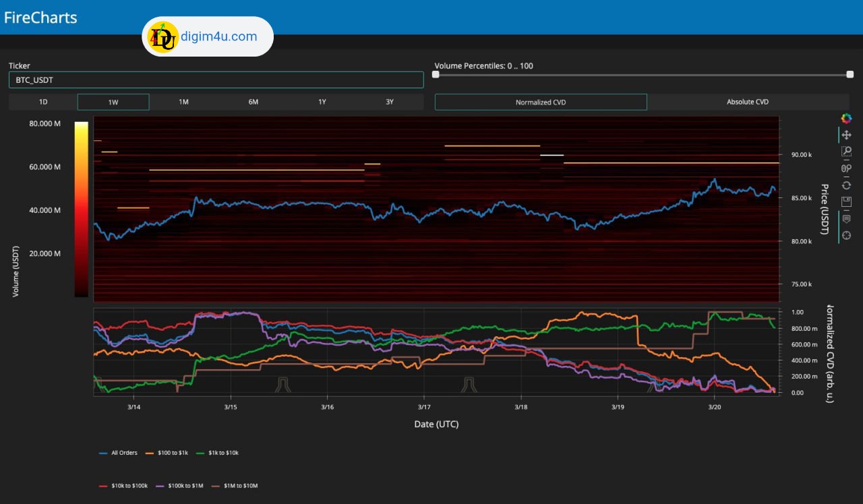This screenshot has height=504, width=863.
Task: Click the 3/19 date axis label
Action: [618, 407]
